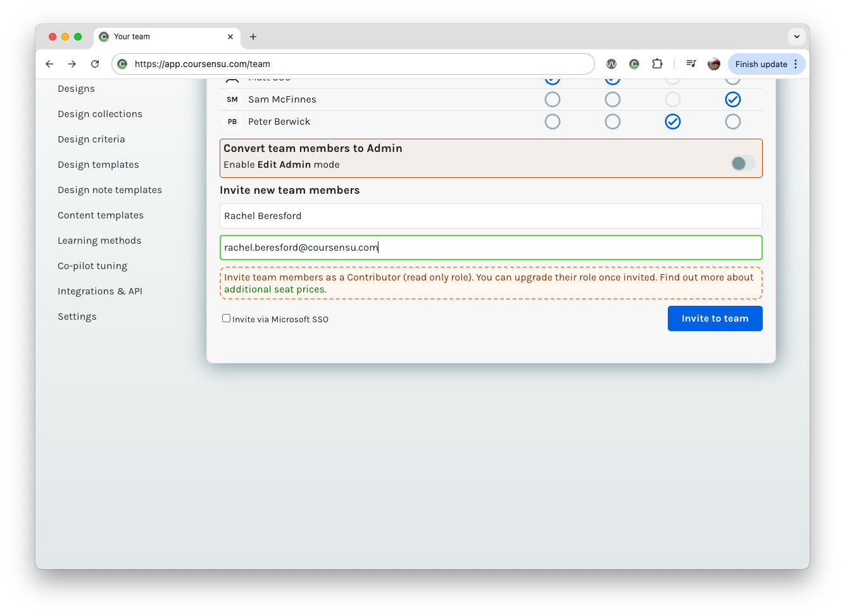
Task: Click checked last role radio for Sam McFinnes
Action: [733, 99]
